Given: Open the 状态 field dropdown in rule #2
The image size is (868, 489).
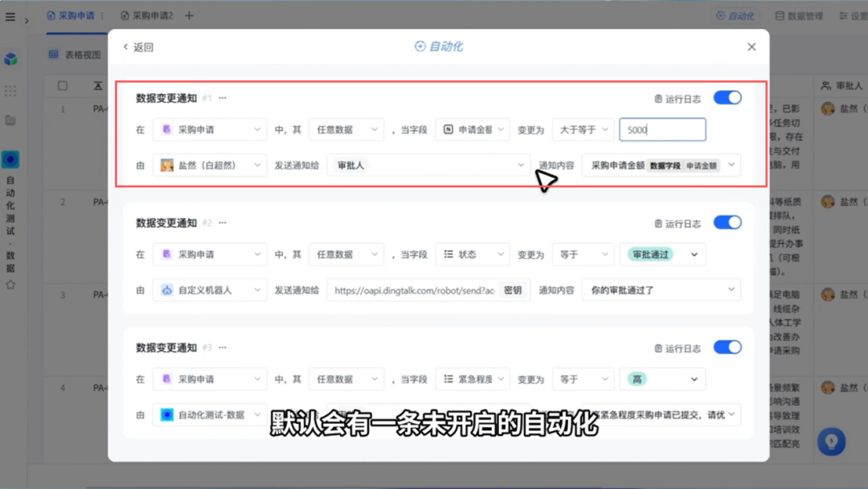Looking at the screenshot, I should coord(473,254).
